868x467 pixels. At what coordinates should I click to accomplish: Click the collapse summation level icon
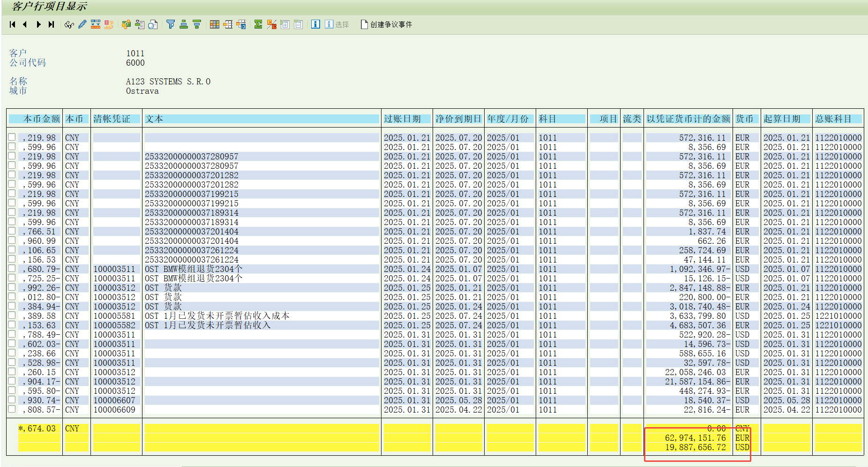coord(298,24)
